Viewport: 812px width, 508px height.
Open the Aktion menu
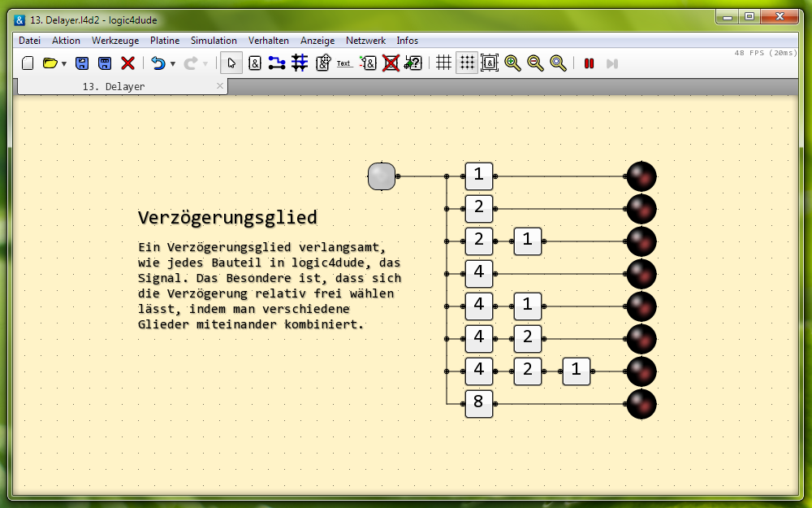point(66,41)
